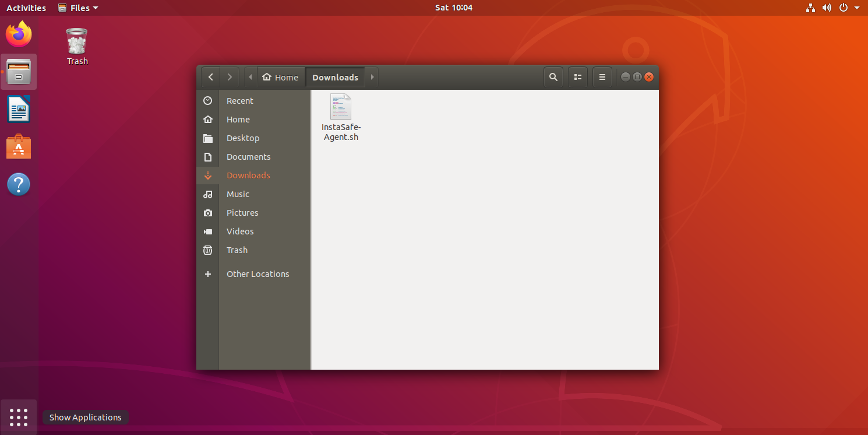Minimize the Files window
Image resolution: width=868 pixels, height=435 pixels.
(626, 77)
